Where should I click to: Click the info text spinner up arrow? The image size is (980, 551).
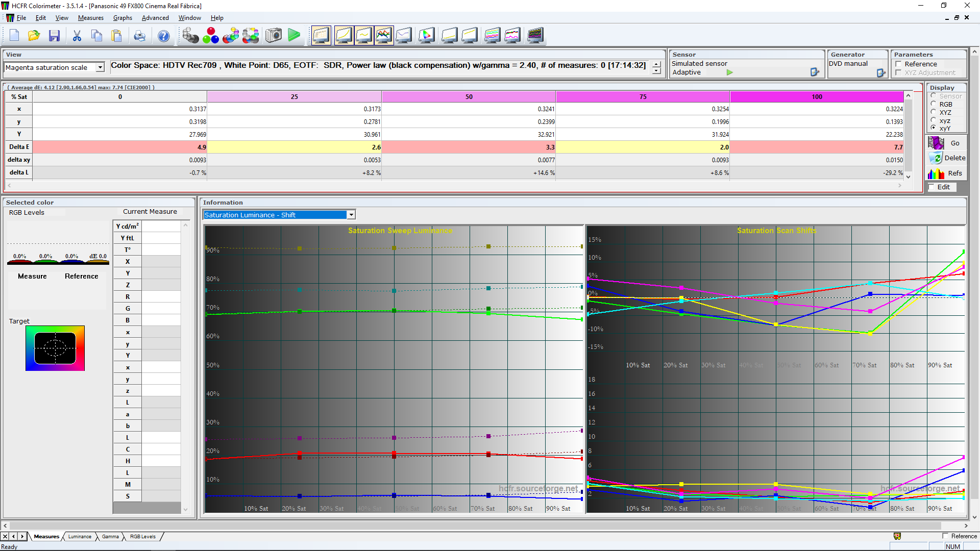tap(656, 64)
